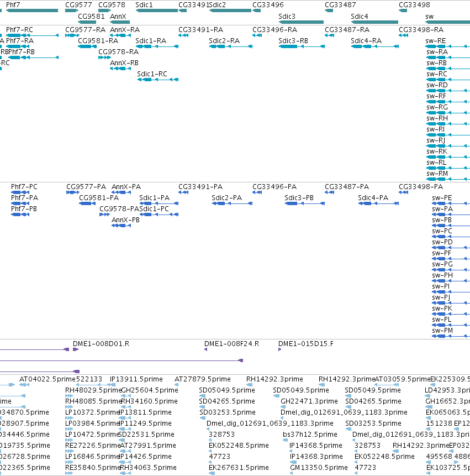This screenshot has width=470, height=476.
Task: Click protein Sdic1-PA
Action: pos(159,203)
